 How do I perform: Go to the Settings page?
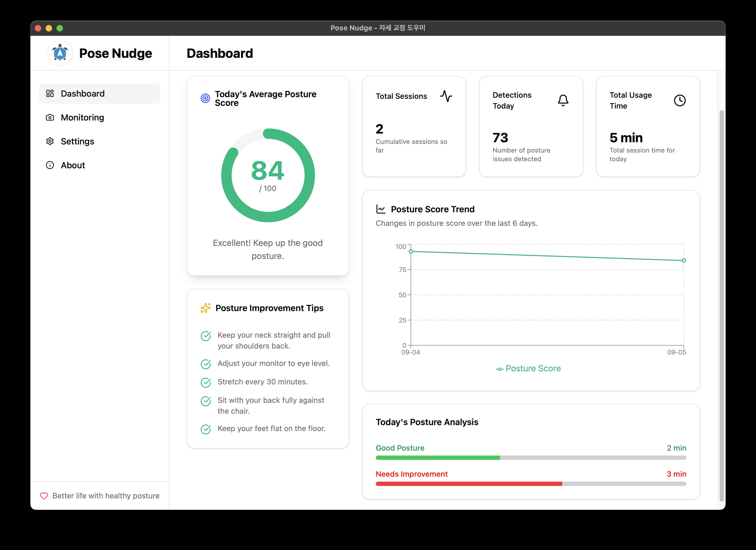pos(77,141)
